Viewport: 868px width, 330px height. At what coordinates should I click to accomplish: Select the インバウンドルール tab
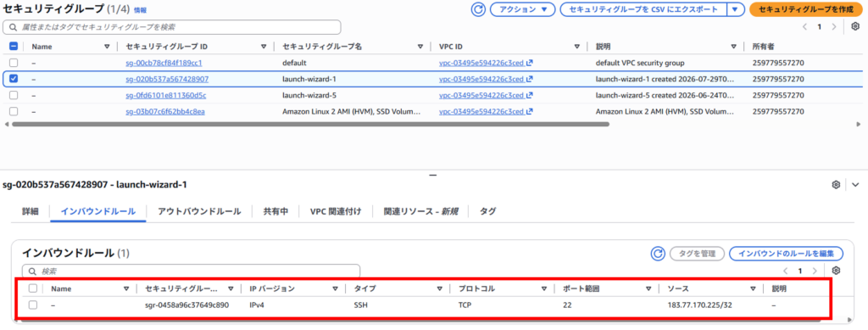[x=98, y=211]
